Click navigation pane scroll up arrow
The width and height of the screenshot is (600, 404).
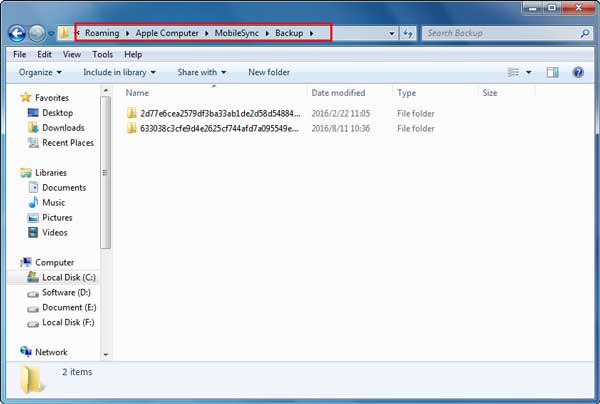tap(106, 90)
